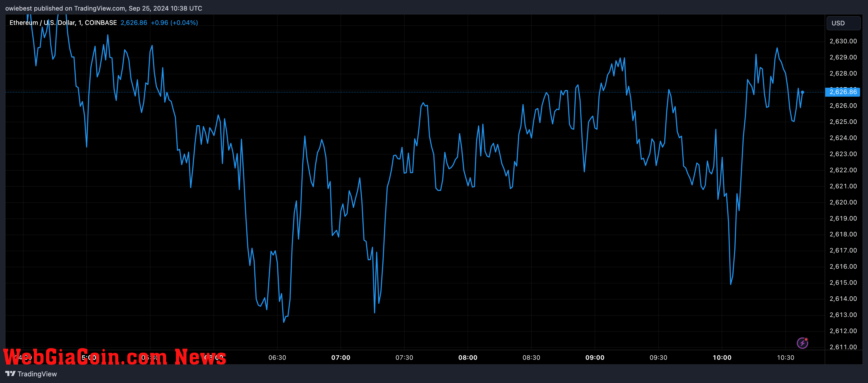Click the 2,615.00 price axis label
The image size is (868, 383).
pyautogui.click(x=843, y=283)
